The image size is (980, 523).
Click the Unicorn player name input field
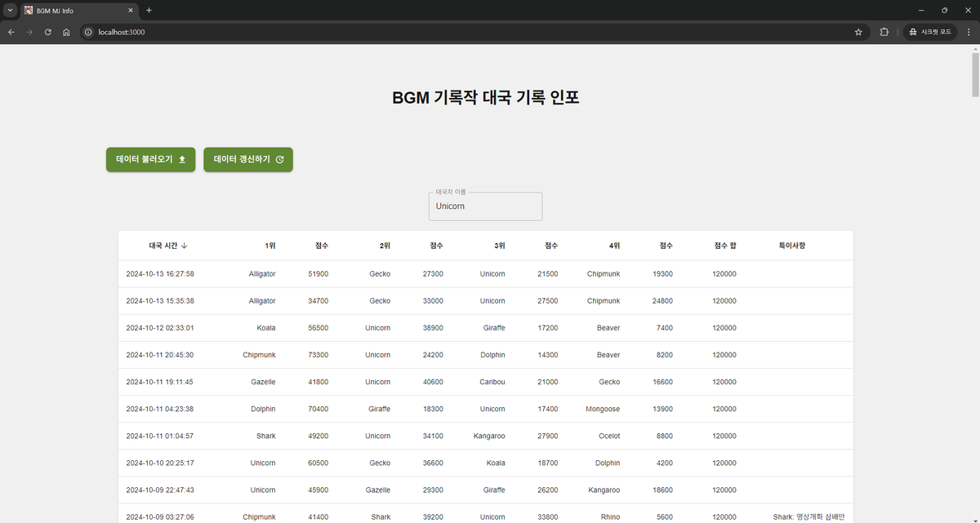click(485, 206)
